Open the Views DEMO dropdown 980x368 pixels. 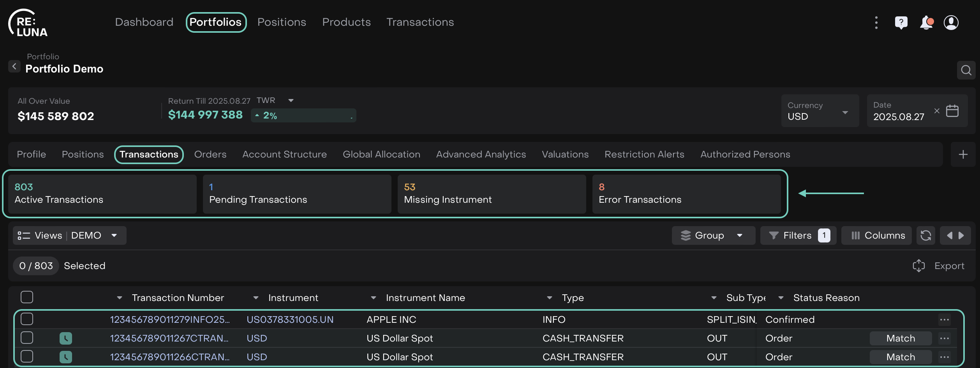click(x=69, y=235)
